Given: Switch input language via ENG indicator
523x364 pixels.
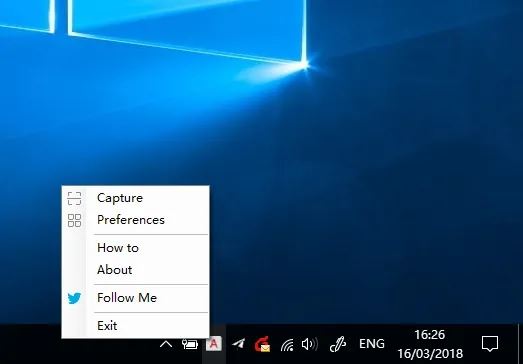Looking at the screenshot, I should coord(372,344).
